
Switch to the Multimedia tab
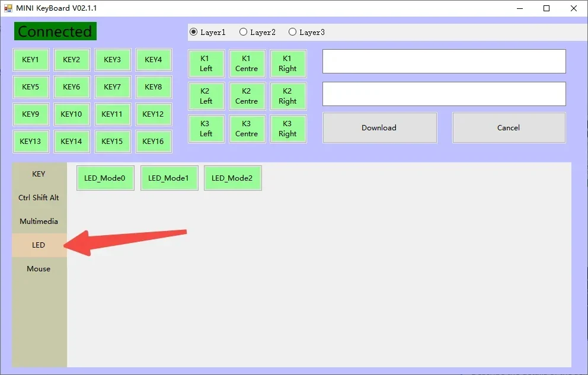pyautogui.click(x=39, y=222)
